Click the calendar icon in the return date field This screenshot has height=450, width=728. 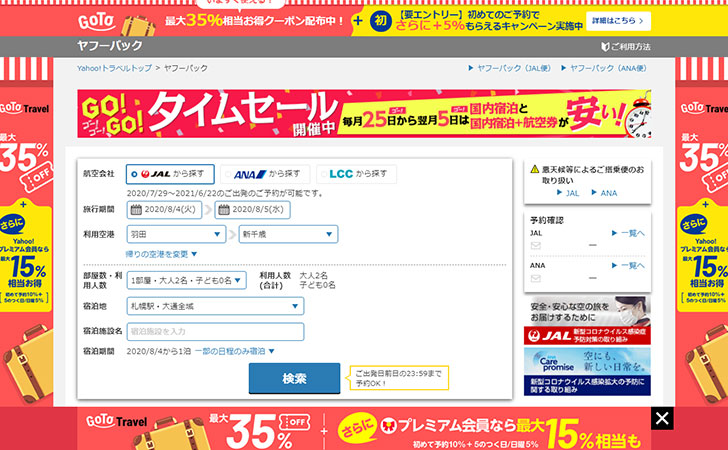pyautogui.click(x=224, y=210)
